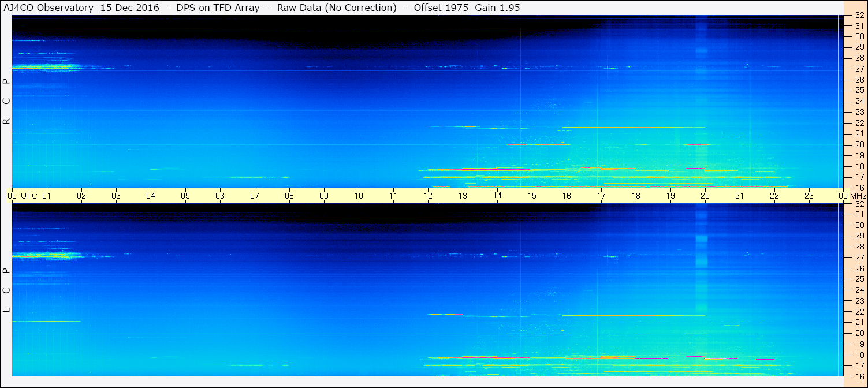Click the LCP vertical panel label
This screenshot has width=868, height=388.
(x=6, y=290)
